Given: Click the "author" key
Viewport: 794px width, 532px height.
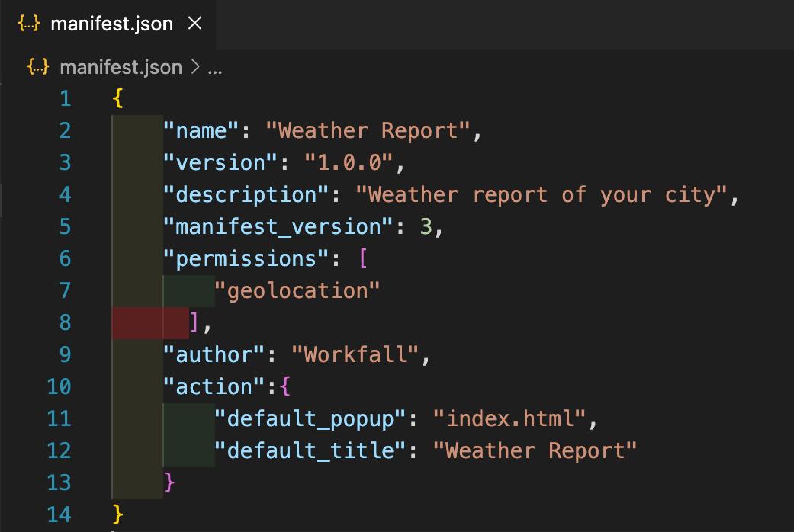Looking at the screenshot, I should point(214,354).
